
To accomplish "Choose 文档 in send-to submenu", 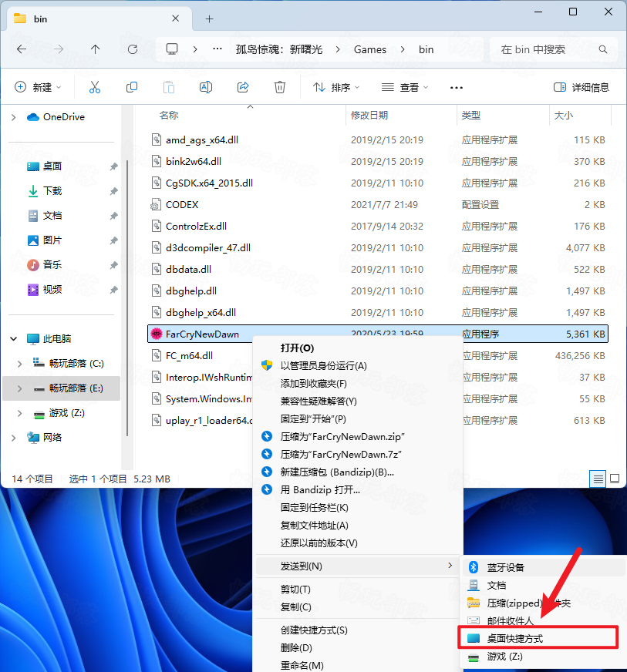I will tap(542, 586).
